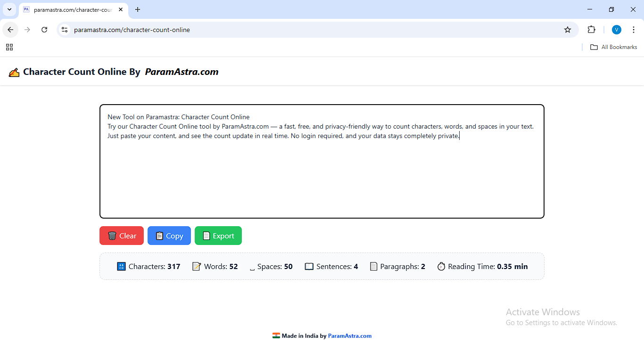Click the Paragraphs page icon

click(374, 267)
